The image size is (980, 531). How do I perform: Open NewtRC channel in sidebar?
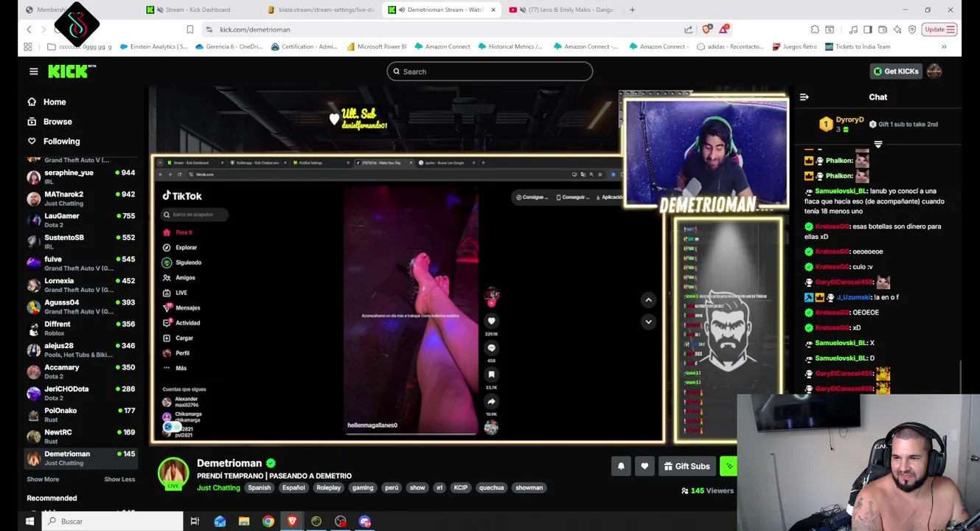pos(81,436)
